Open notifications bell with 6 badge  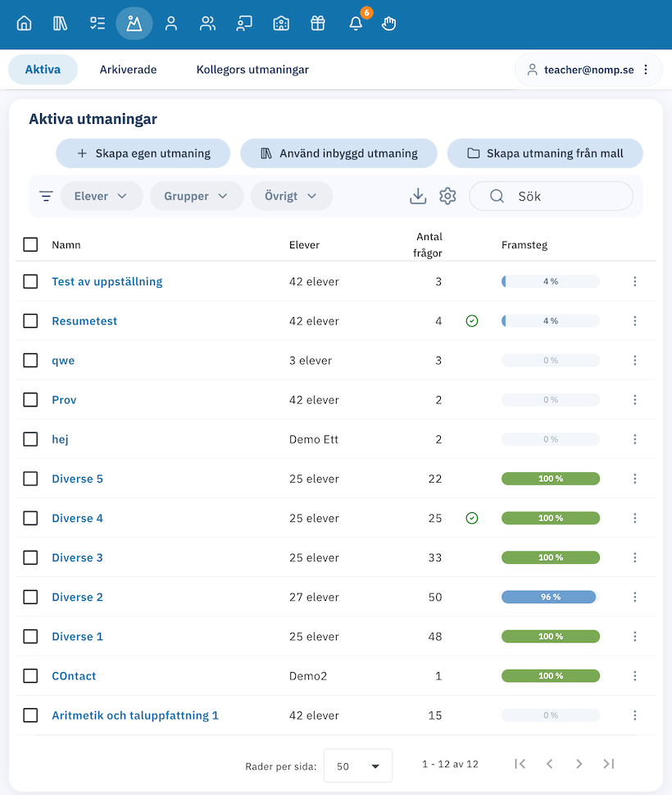click(356, 23)
